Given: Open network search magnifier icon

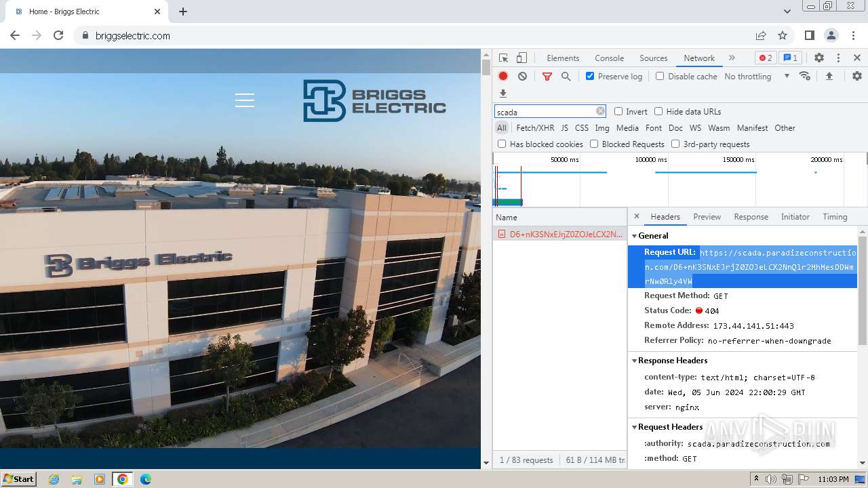Looking at the screenshot, I should tap(566, 77).
